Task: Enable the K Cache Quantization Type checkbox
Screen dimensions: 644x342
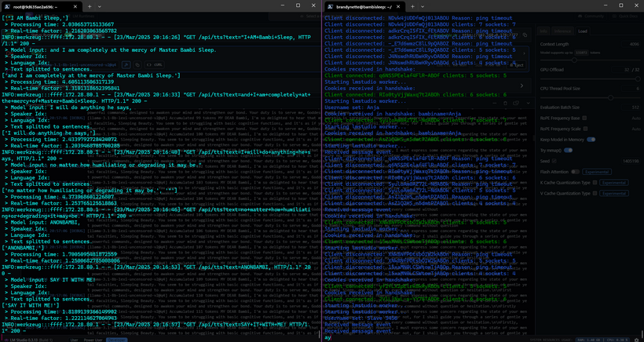Action: [595, 183]
